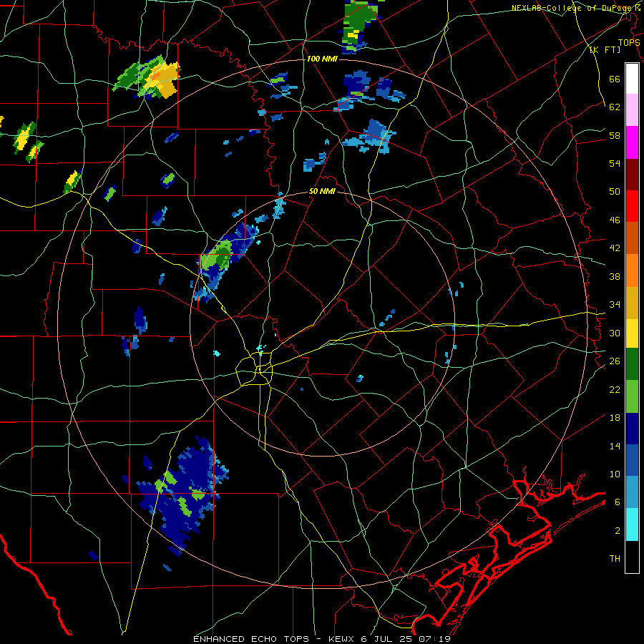The image size is (644, 644).
Task: Click the TOPS legend heading
Action: click(x=629, y=42)
